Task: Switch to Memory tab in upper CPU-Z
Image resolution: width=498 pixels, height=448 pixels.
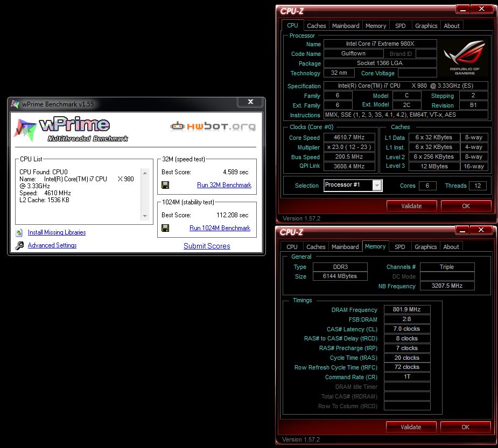Action: coord(376,26)
